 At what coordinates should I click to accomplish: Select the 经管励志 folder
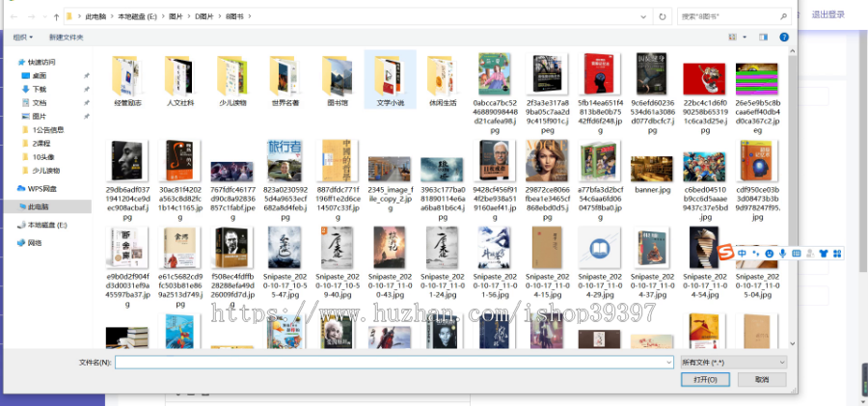pos(128,81)
